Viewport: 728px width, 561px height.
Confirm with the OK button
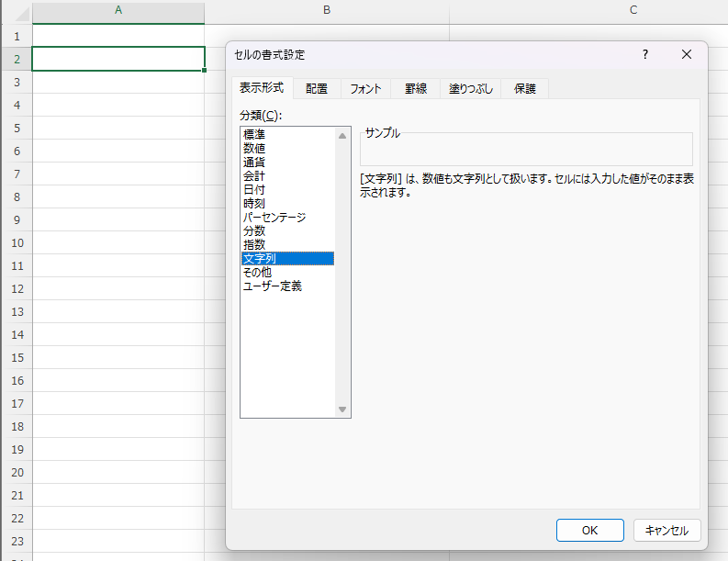coord(589,531)
